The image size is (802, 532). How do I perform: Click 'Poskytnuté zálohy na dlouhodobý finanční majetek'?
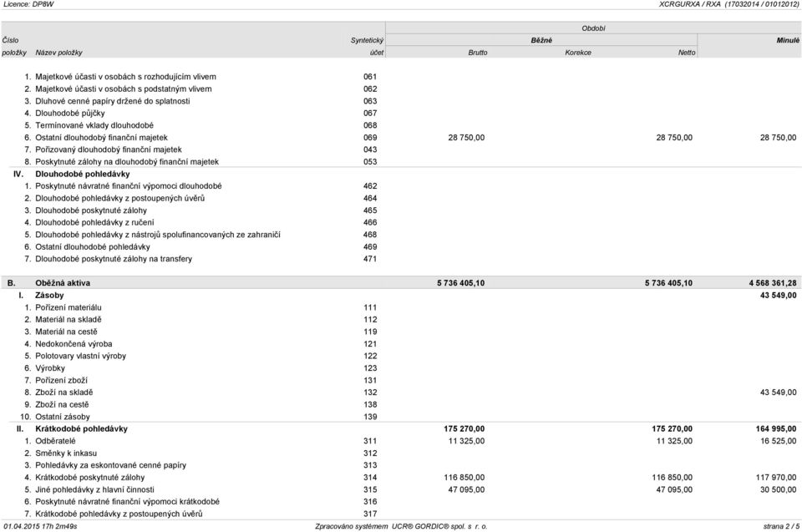click(127, 162)
